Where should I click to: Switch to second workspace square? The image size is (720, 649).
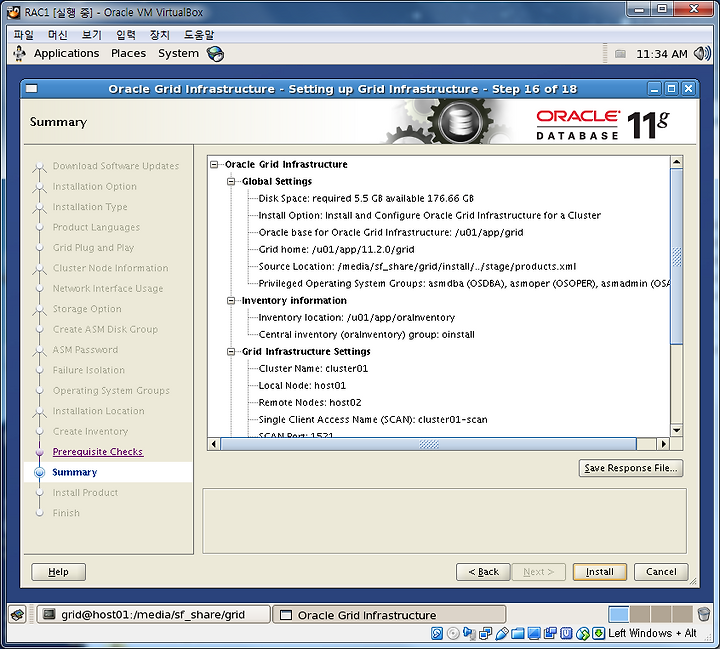(640, 614)
